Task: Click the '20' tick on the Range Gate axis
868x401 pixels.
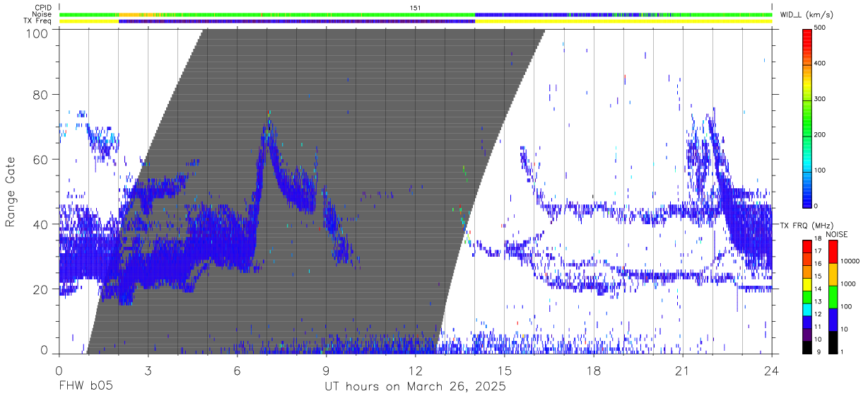Action: click(x=42, y=289)
